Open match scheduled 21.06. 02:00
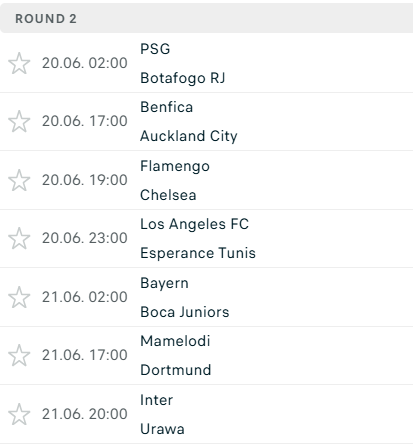The image size is (413, 446). point(206,297)
